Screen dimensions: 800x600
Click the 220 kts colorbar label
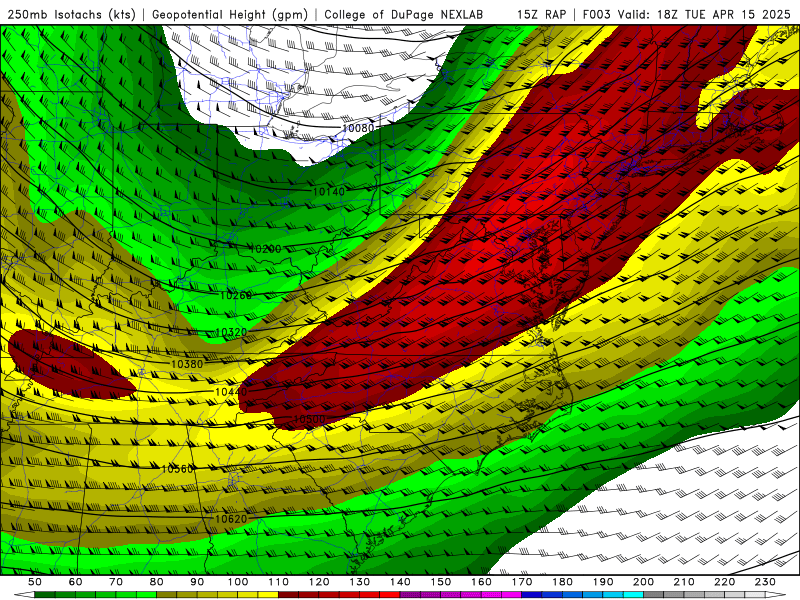[x=725, y=582]
